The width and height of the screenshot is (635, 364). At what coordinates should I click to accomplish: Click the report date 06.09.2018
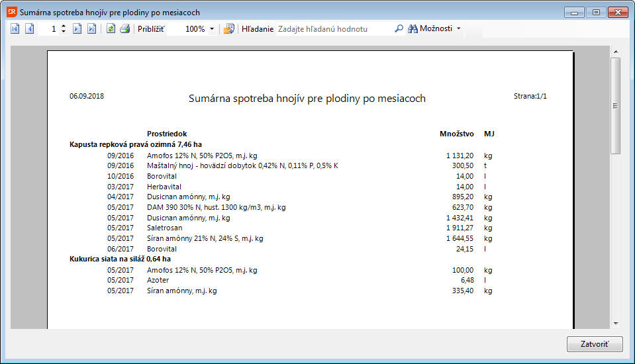87,97
